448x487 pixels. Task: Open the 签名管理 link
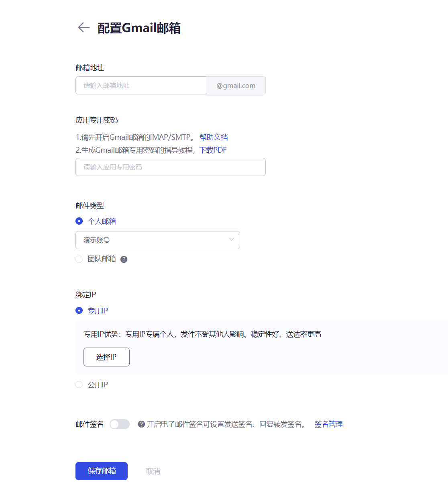pyautogui.click(x=328, y=424)
